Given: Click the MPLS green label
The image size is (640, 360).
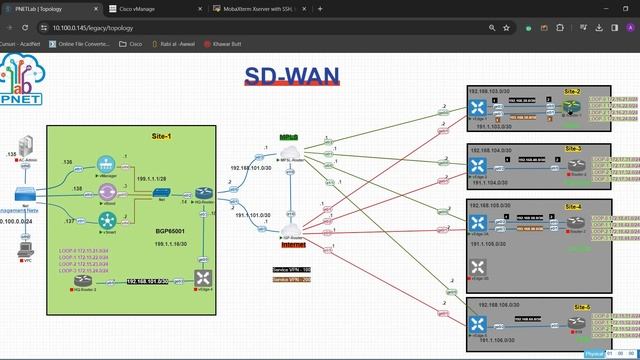Looking at the screenshot, I should [x=289, y=138].
